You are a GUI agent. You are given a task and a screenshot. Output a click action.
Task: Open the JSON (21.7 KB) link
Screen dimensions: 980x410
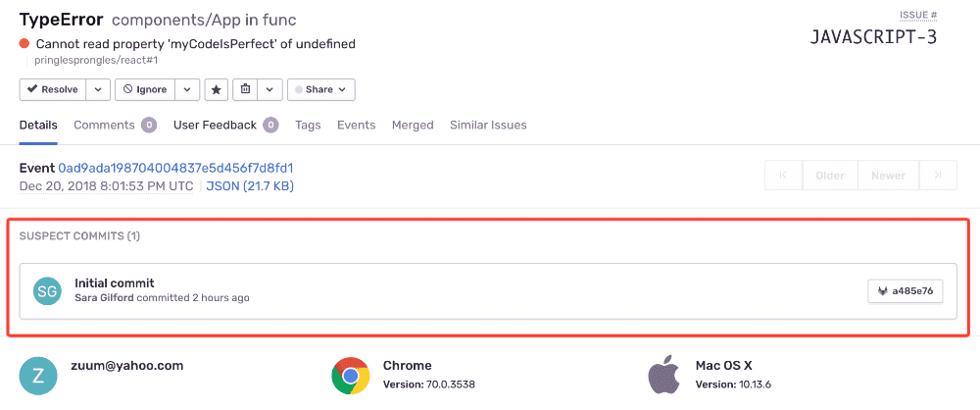249,185
